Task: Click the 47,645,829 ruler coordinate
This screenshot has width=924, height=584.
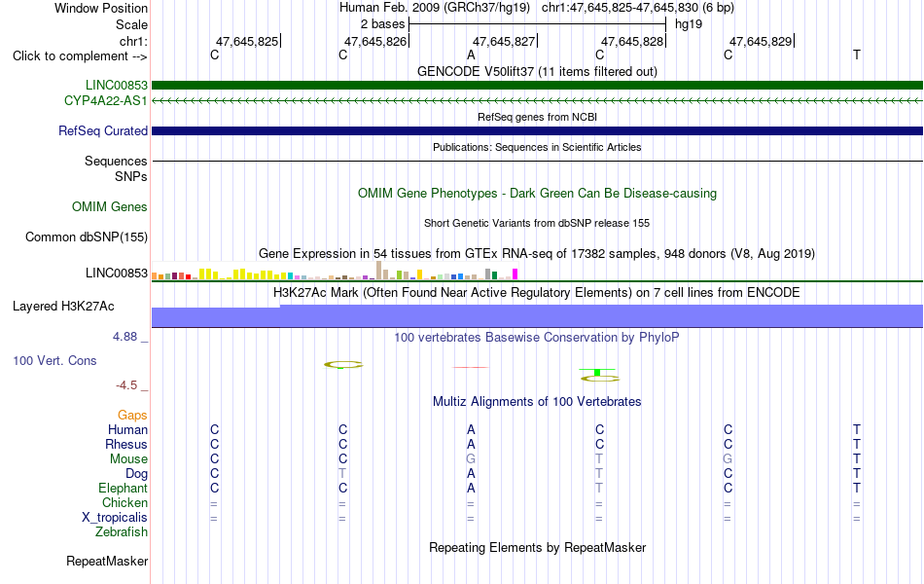Action: 761,41
